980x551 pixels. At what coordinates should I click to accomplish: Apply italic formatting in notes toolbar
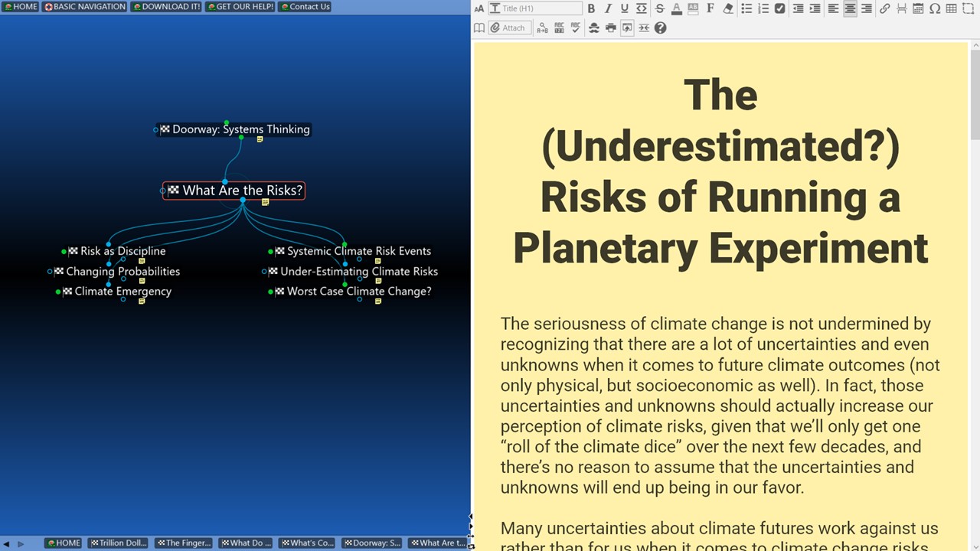click(608, 8)
